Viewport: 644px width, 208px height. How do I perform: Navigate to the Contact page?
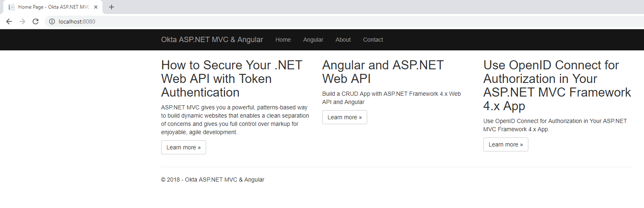(x=373, y=40)
